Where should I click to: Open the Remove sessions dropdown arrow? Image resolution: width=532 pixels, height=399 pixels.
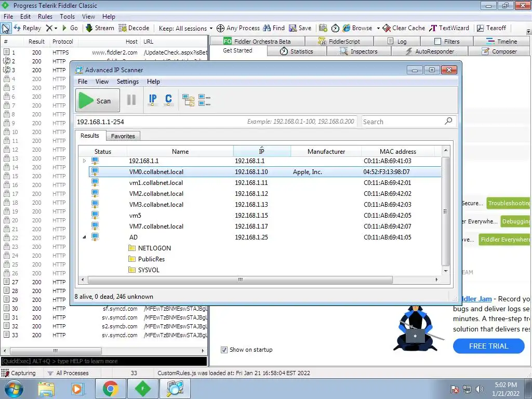56,28
